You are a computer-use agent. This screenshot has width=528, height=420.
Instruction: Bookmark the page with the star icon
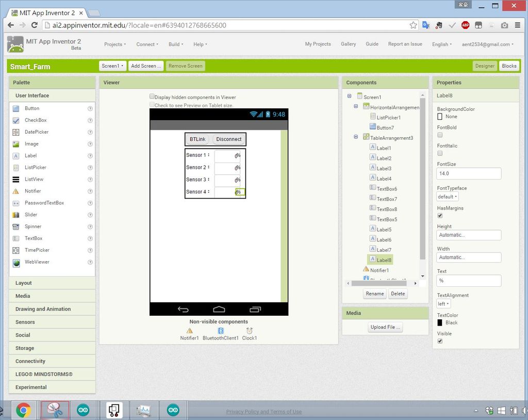click(x=413, y=25)
